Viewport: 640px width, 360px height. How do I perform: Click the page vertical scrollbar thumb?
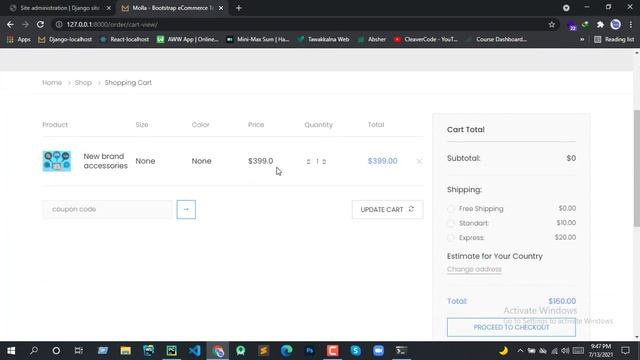click(x=637, y=168)
